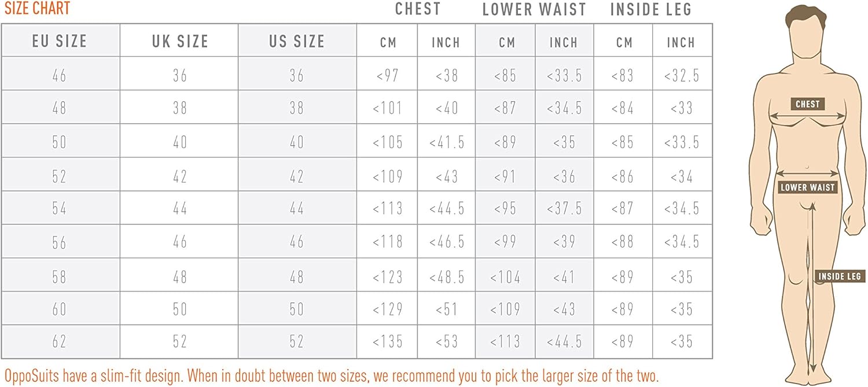Image resolution: width=868 pixels, height=387 pixels.
Task: Select the <83 inside leg cm cell
Action: (x=623, y=75)
